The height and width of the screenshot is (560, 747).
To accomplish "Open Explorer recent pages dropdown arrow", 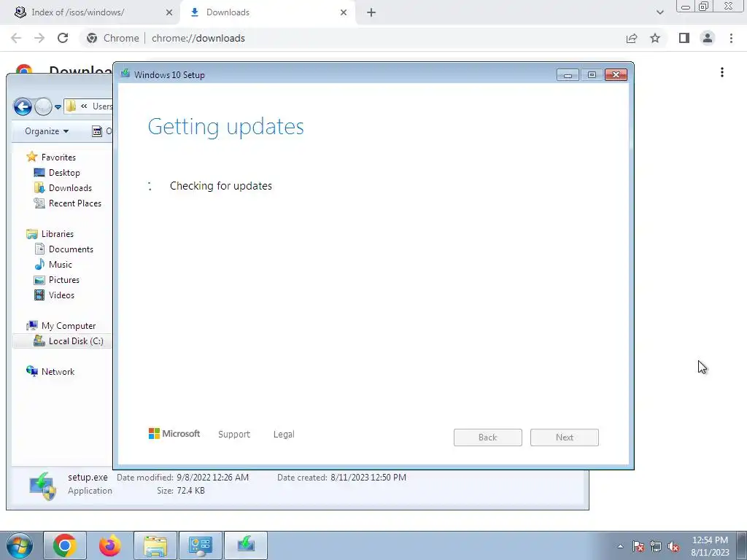I will [58, 107].
